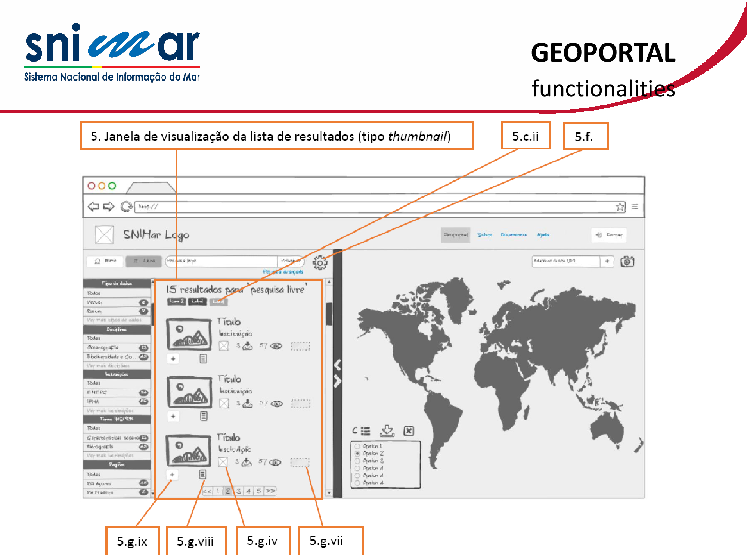Expand 'Ver mais tipos de dados' list
The height and width of the screenshot is (560, 747).
[114, 320]
